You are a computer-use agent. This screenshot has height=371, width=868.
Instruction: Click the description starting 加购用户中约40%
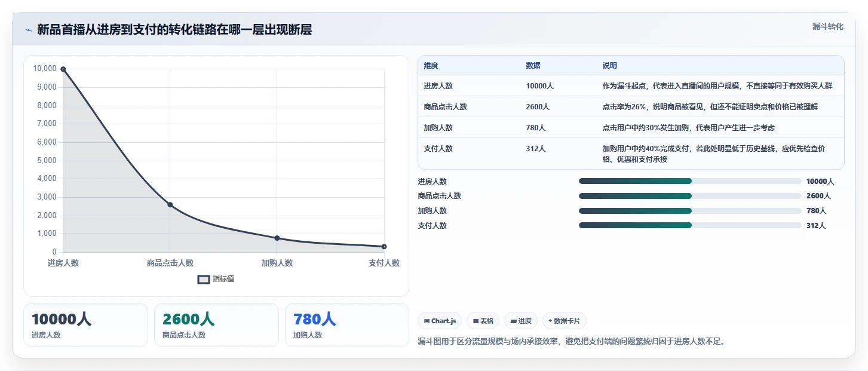pos(714,154)
